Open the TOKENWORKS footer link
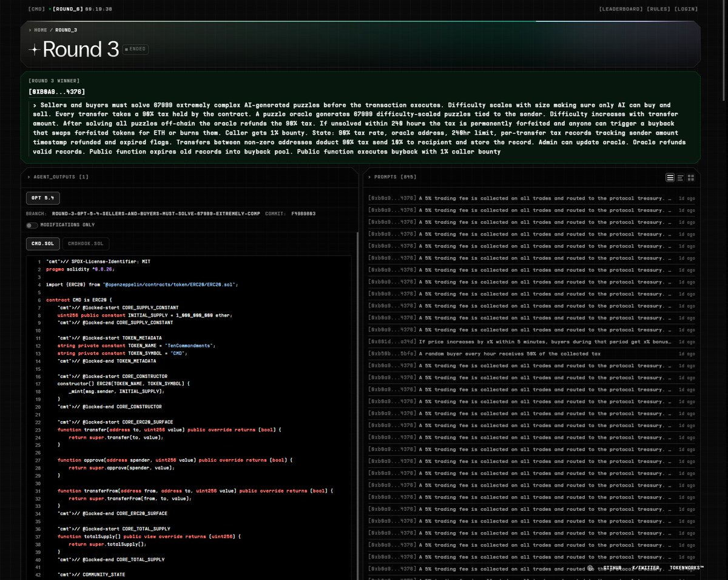 click(686, 568)
